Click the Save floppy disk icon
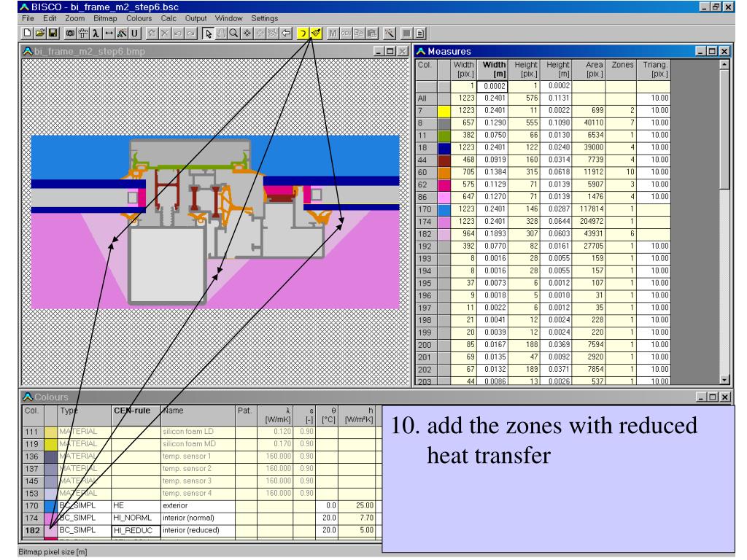747x560 pixels. (53, 34)
